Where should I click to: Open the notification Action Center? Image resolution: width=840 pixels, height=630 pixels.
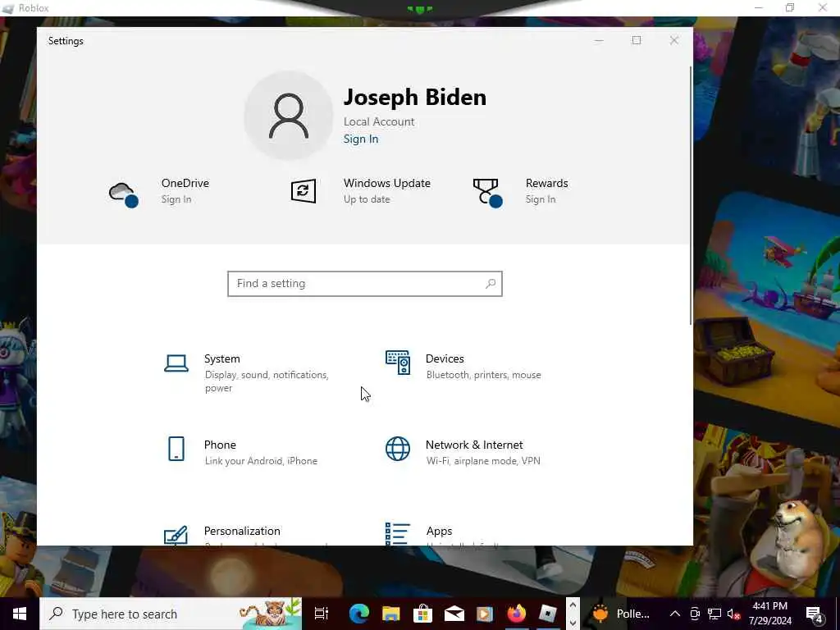tap(815, 614)
